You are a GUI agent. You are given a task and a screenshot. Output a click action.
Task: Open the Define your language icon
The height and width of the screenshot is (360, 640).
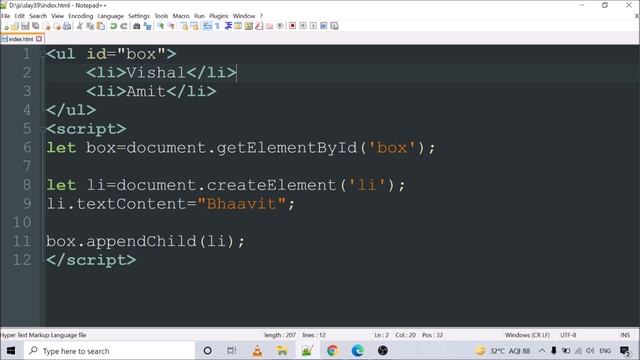point(238,26)
